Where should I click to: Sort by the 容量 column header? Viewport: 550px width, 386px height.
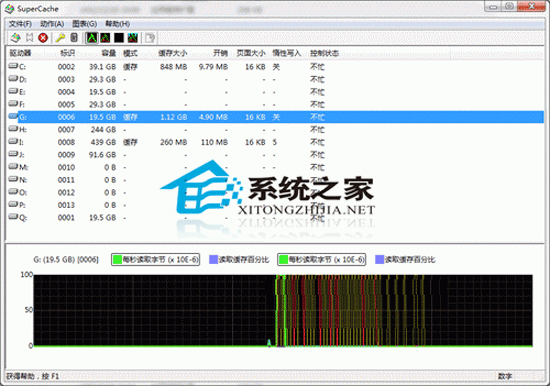109,53
